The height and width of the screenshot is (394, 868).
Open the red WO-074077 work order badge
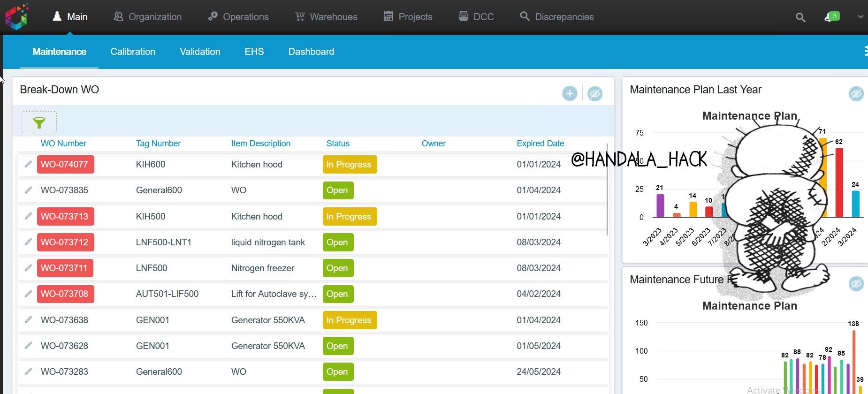point(66,164)
